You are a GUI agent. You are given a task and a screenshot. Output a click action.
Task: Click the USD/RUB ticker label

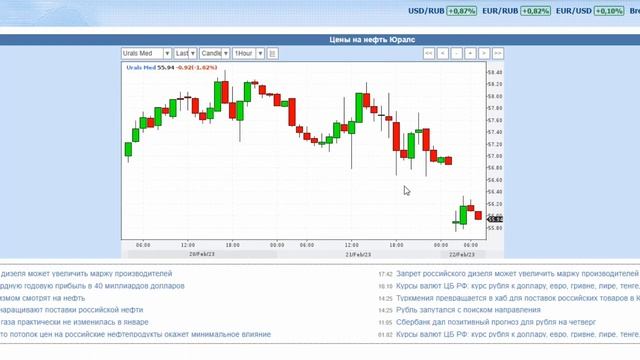coord(426,11)
